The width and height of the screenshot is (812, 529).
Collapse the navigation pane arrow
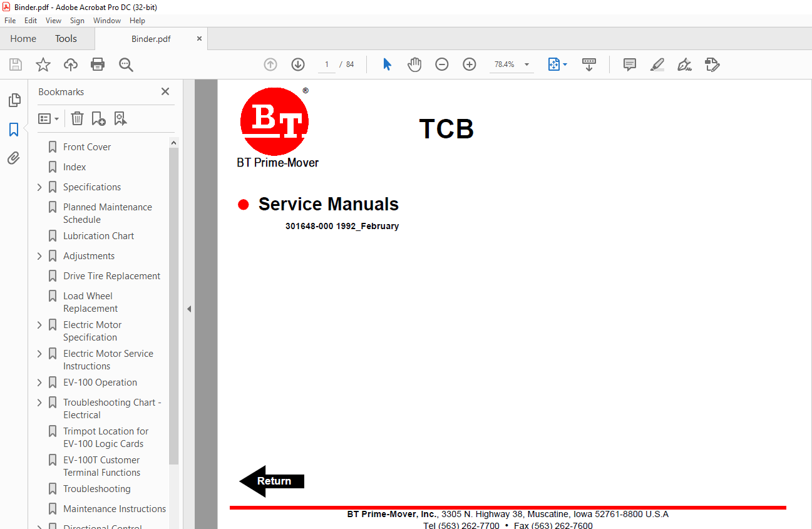(189, 309)
